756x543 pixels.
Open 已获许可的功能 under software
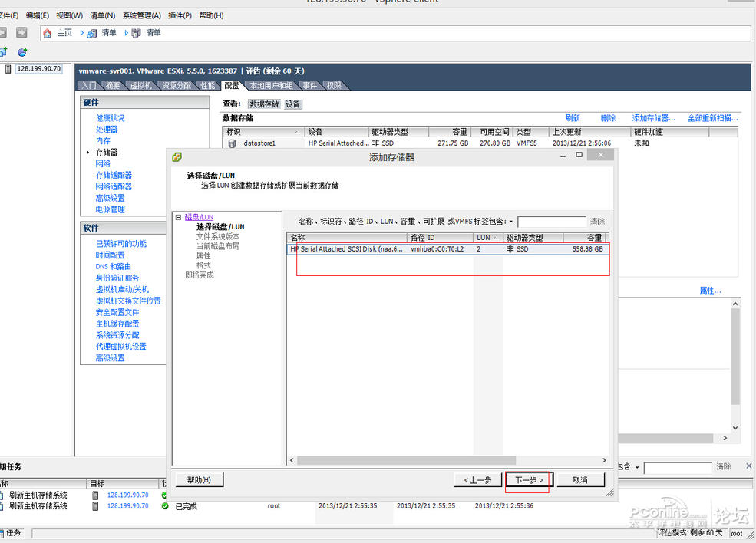click(x=121, y=244)
